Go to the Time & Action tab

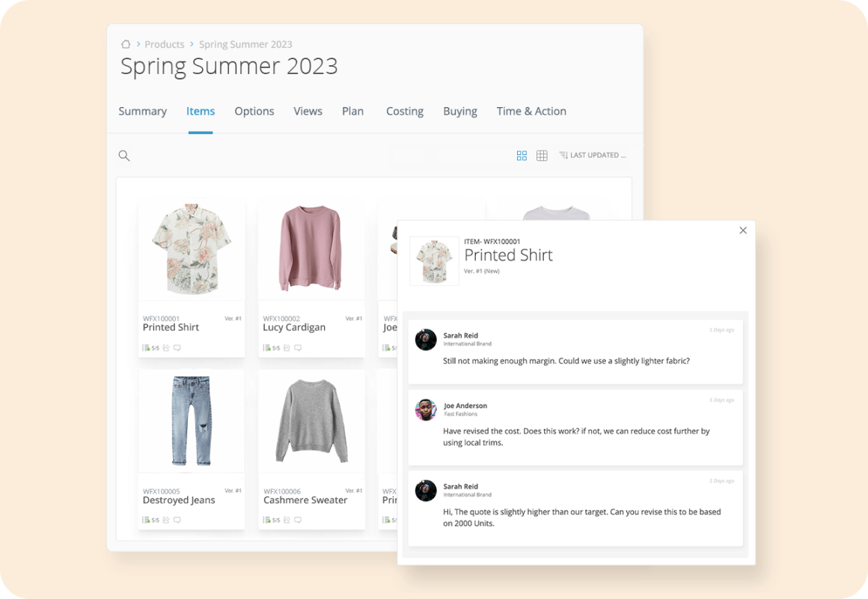pyautogui.click(x=531, y=112)
